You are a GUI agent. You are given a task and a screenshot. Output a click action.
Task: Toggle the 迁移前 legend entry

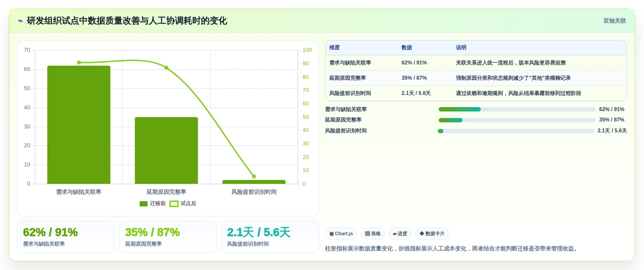pyautogui.click(x=153, y=203)
